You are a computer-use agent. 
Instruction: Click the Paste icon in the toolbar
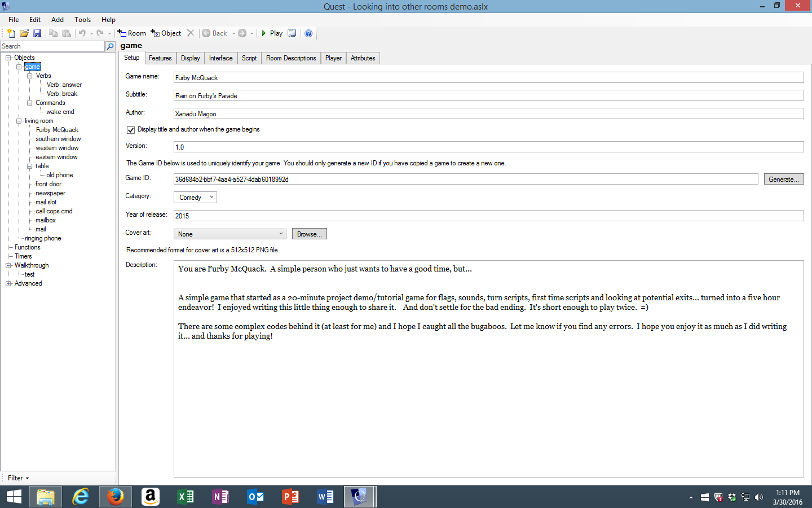pyautogui.click(x=67, y=33)
